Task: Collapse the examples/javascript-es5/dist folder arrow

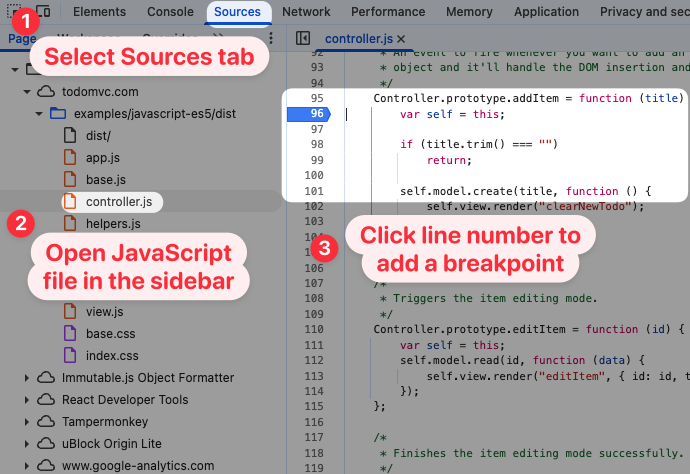Action: pos(39,114)
